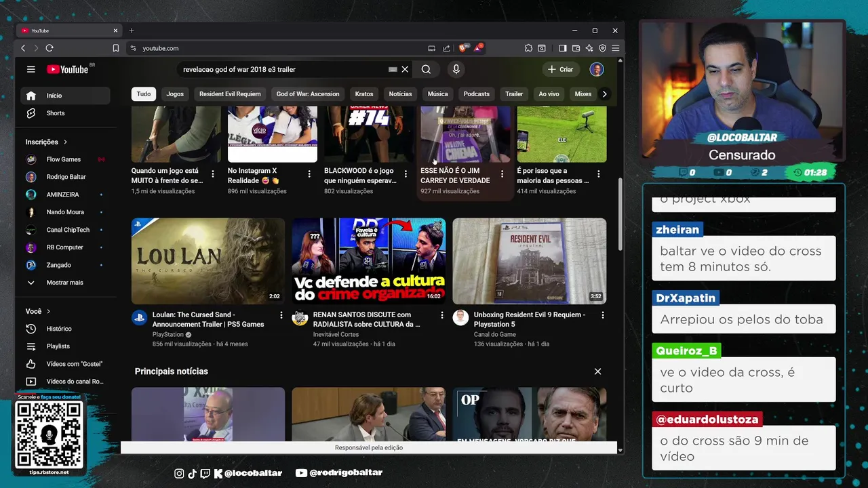Open options for Loulan trailer video
Screen dimensions: 868x488
[281, 315]
